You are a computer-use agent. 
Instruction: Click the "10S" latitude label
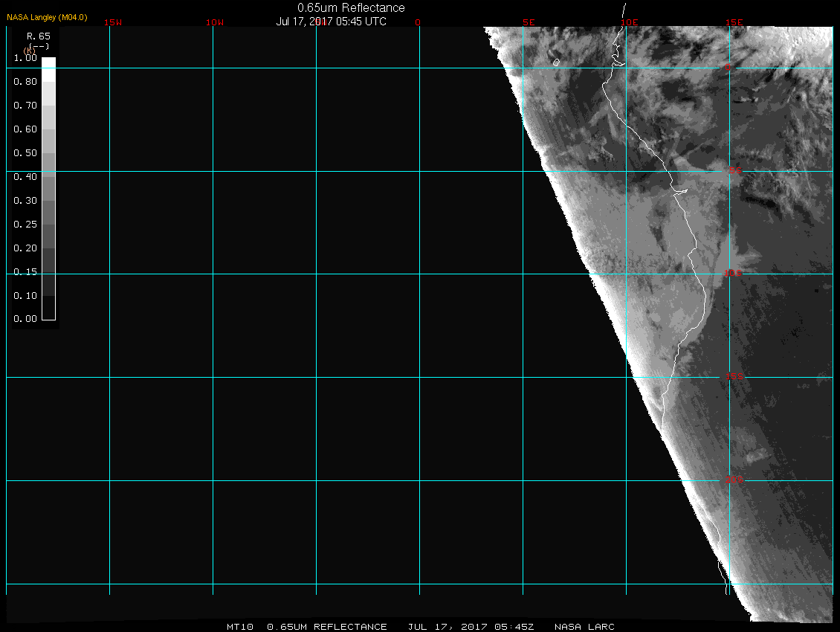point(733,274)
